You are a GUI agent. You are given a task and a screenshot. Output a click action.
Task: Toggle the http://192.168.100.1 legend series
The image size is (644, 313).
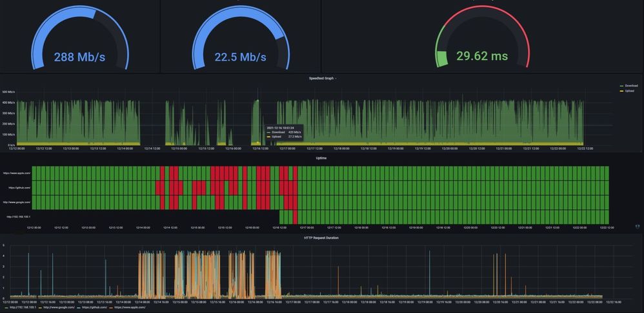(21, 307)
